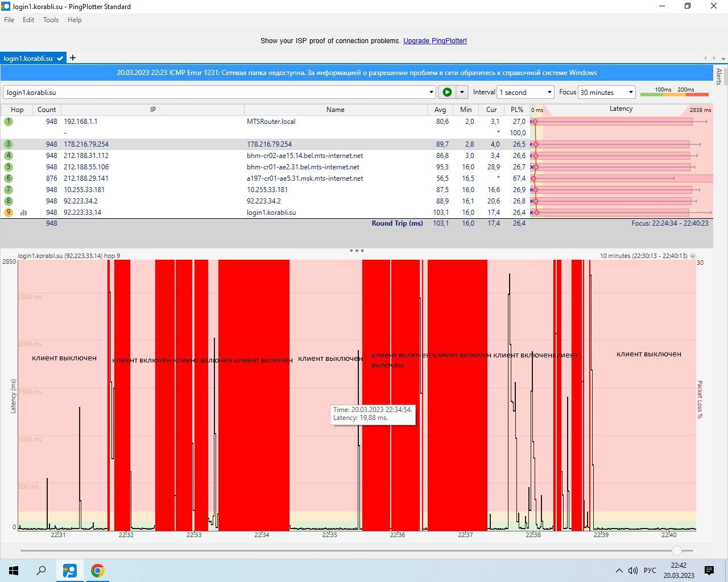
Task: Click the checkmark icon on login1.korabli.su tab
Action: pos(60,58)
